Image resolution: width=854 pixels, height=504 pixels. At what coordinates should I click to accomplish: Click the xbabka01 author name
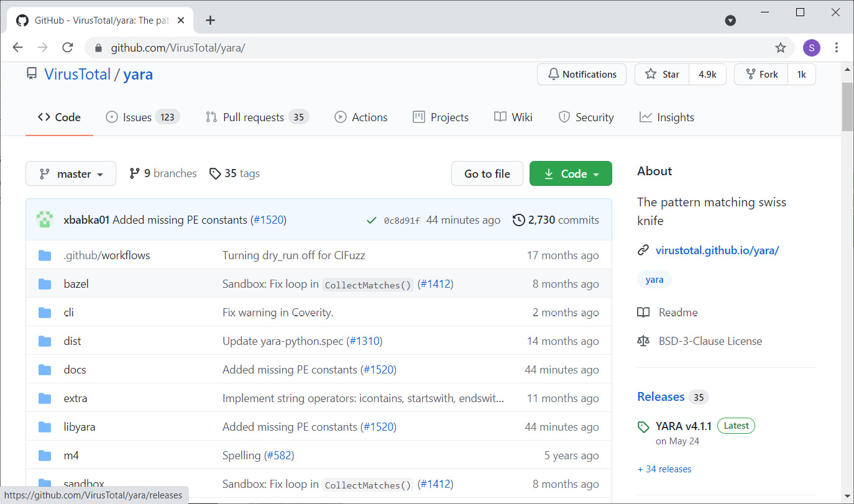coord(86,220)
